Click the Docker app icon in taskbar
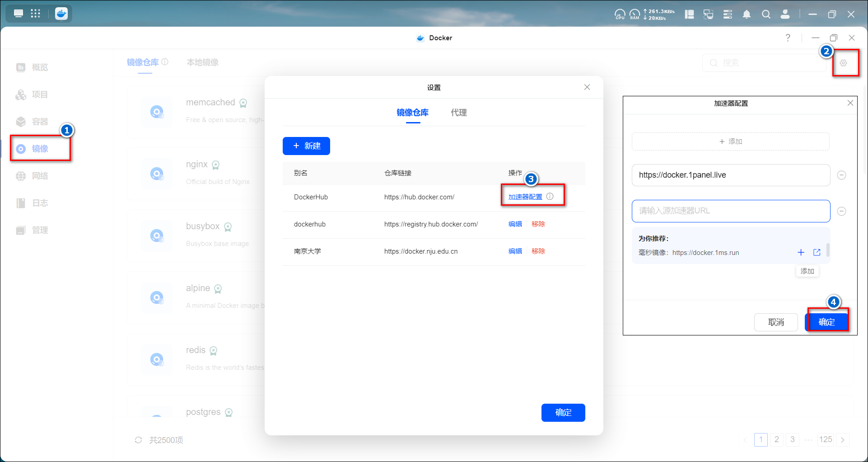The height and width of the screenshot is (462, 868). (x=61, y=14)
